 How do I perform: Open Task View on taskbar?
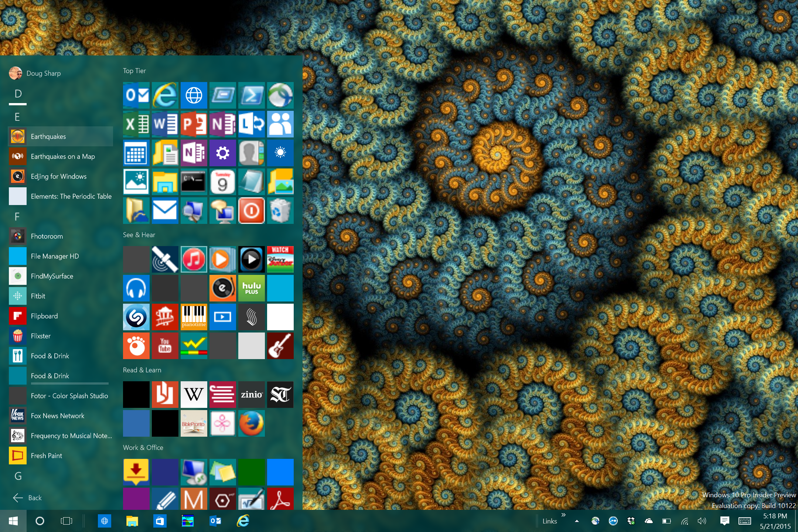66,521
